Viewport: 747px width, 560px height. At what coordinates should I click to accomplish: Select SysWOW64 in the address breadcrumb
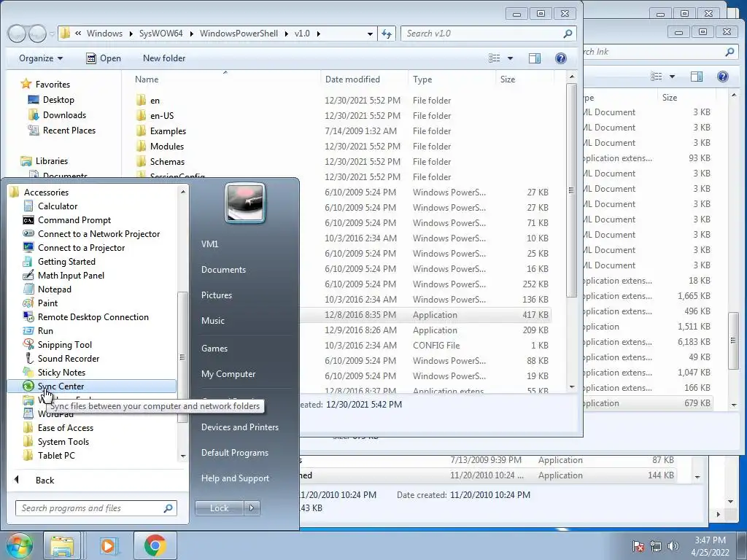click(x=161, y=34)
